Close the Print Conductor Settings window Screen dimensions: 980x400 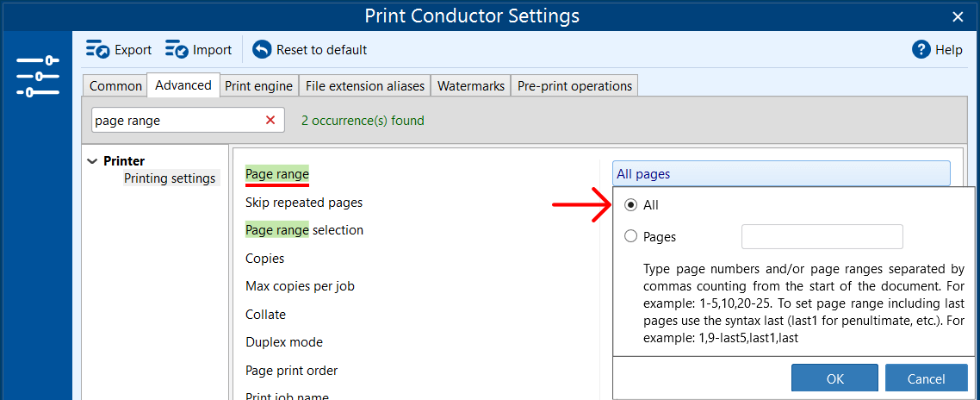click(x=958, y=16)
